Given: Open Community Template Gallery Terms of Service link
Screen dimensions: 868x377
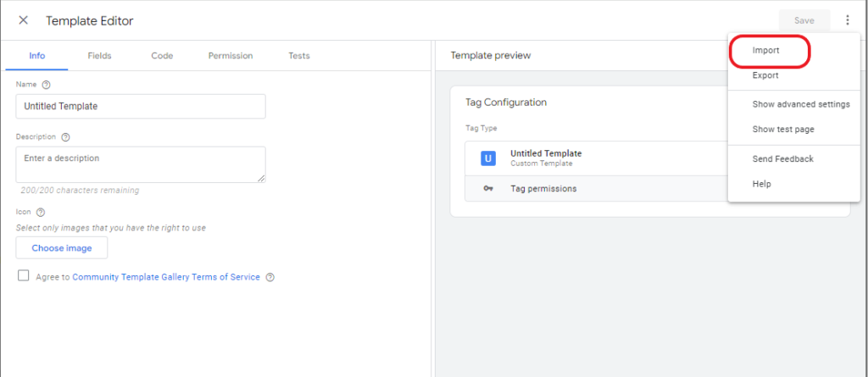Looking at the screenshot, I should tap(166, 277).
